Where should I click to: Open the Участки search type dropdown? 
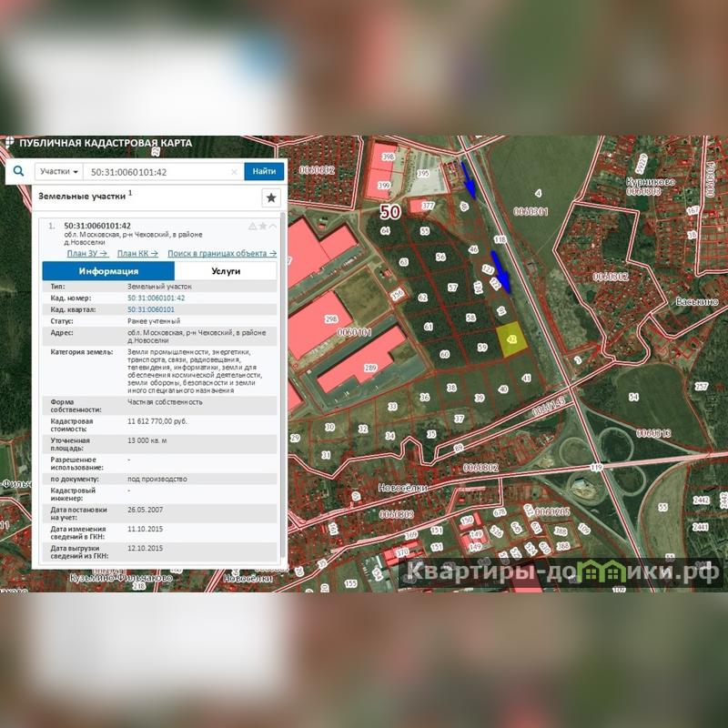click(59, 171)
